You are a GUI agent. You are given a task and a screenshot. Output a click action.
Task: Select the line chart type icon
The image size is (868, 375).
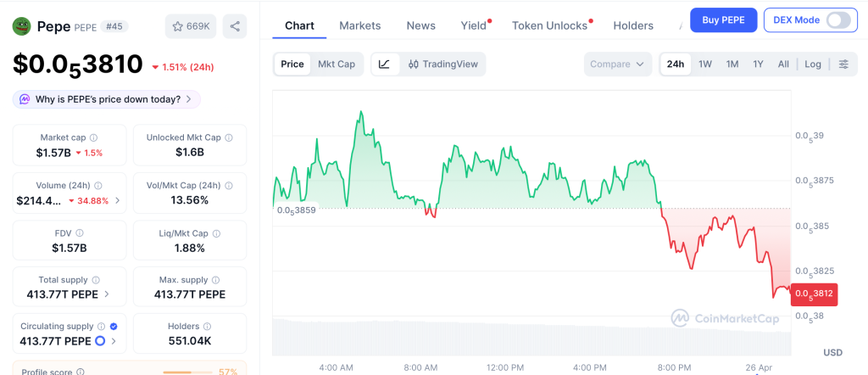[384, 64]
